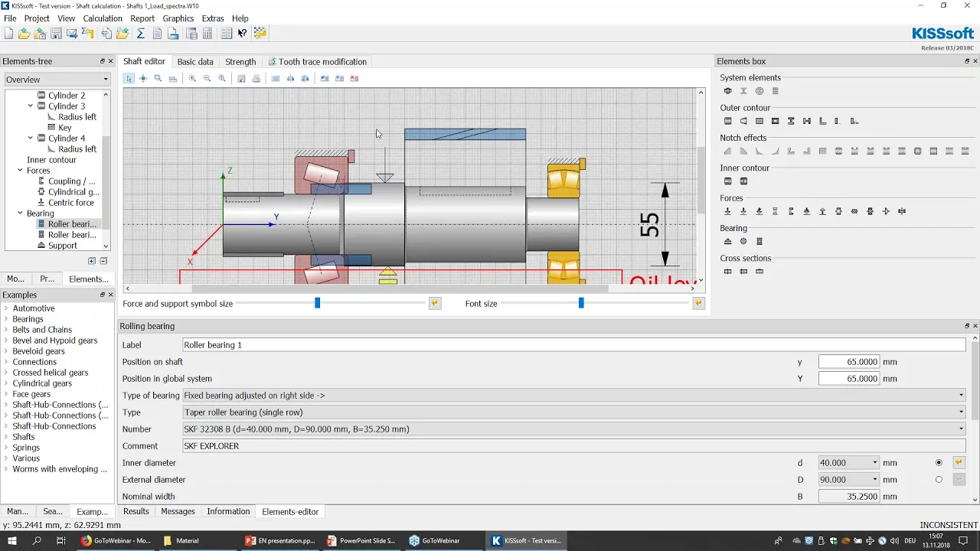The width and height of the screenshot is (980, 551).
Task: Switch to the Basic data tab
Action: (x=195, y=62)
